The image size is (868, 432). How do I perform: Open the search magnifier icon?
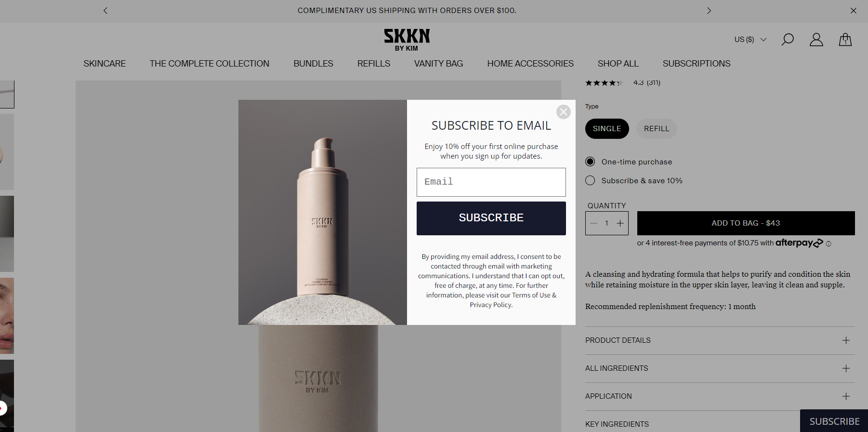(788, 40)
